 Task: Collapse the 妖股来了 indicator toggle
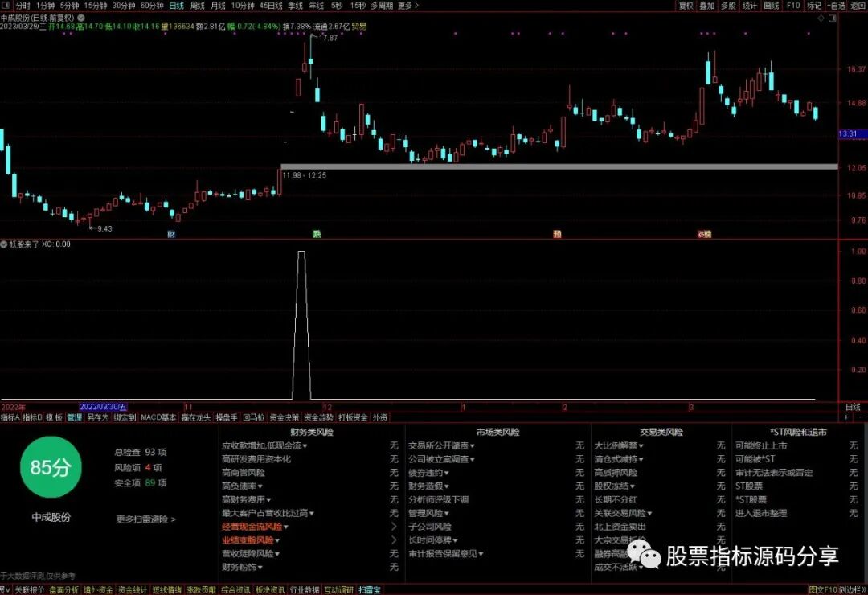pyautogui.click(x=4, y=244)
